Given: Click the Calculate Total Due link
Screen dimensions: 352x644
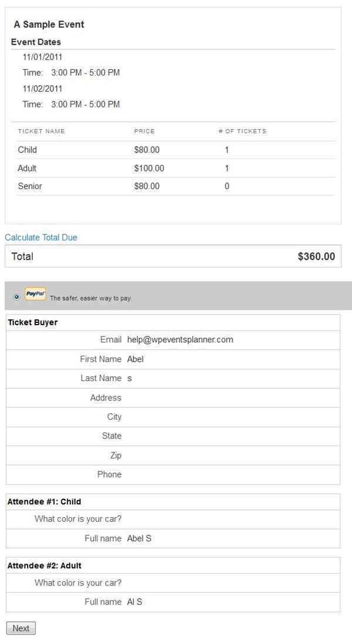Looking at the screenshot, I should [41, 238].
